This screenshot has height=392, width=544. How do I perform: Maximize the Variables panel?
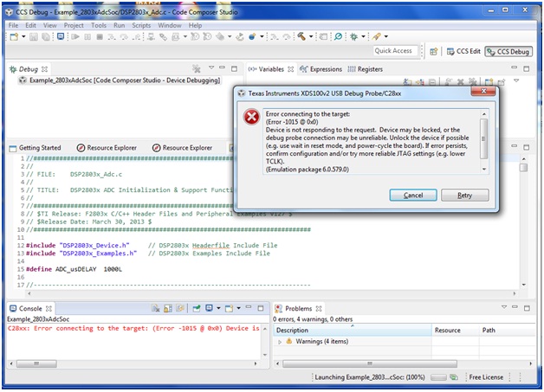click(x=527, y=68)
